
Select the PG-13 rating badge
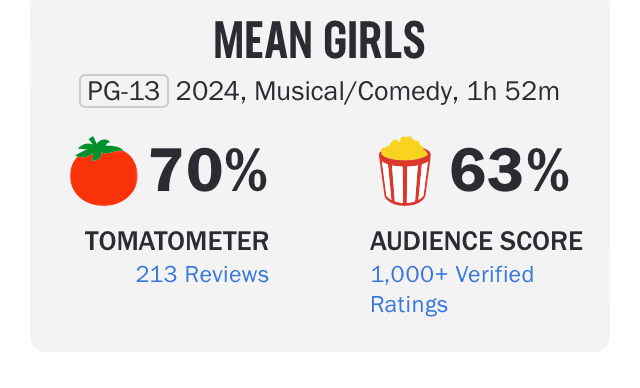tap(124, 91)
